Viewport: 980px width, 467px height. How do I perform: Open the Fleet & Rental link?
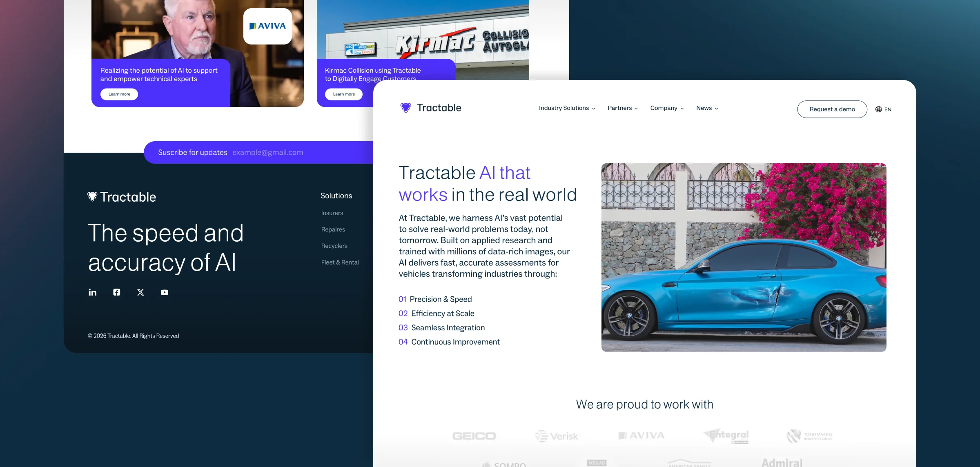click(x=340, y=262)
